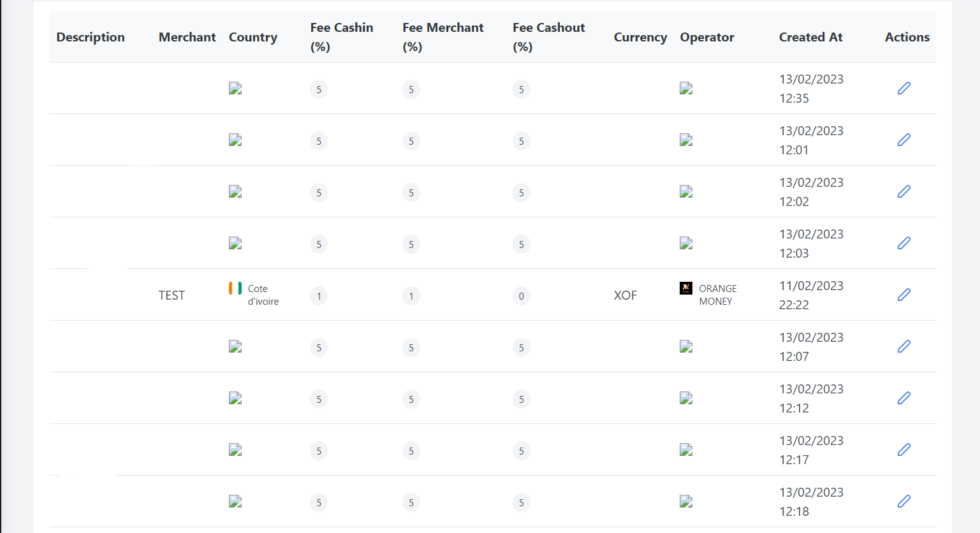Edit the last row dated 12:18
980x533 pixels.
pyautogui.click(x=903, y=501)
